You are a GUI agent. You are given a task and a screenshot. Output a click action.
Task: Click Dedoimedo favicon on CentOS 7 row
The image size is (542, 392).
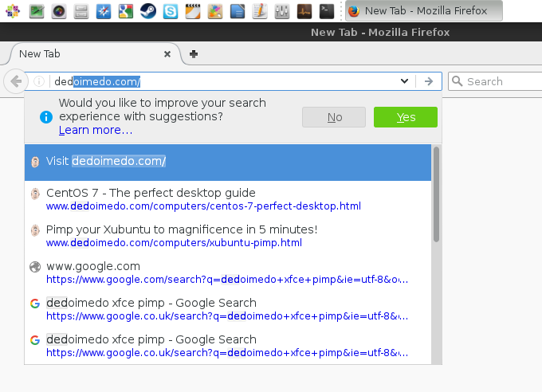pos(35,194)
